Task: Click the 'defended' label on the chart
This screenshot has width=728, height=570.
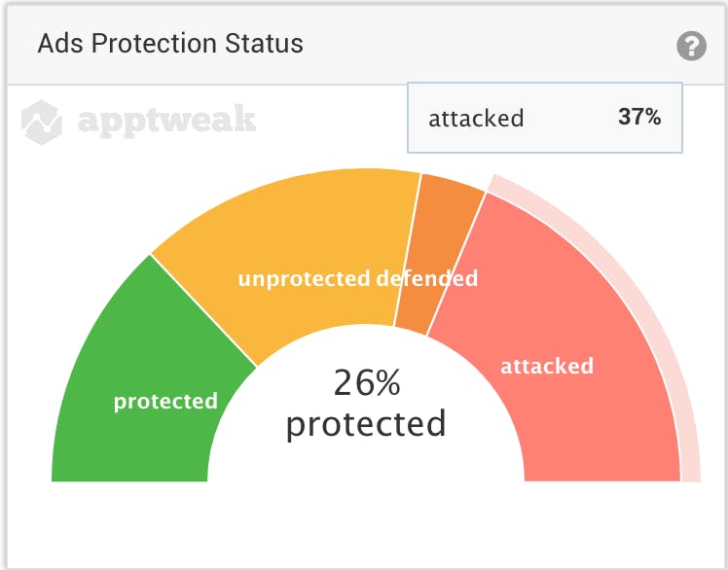Action: tap(427, 278)
